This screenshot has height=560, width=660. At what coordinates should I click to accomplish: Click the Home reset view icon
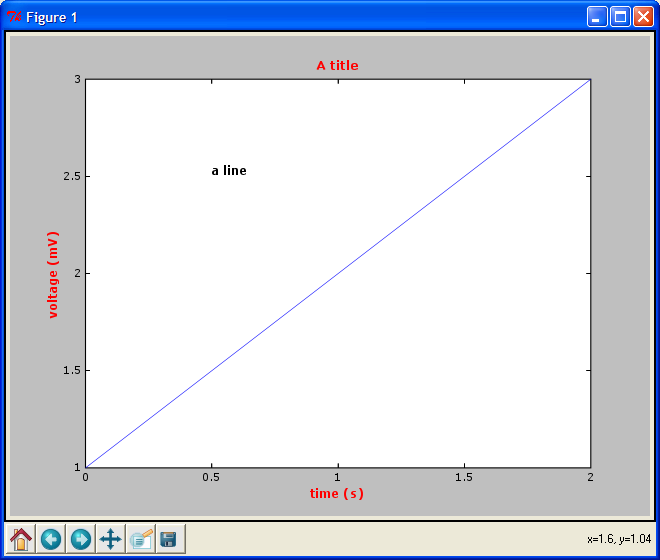[x=21, y=539]
